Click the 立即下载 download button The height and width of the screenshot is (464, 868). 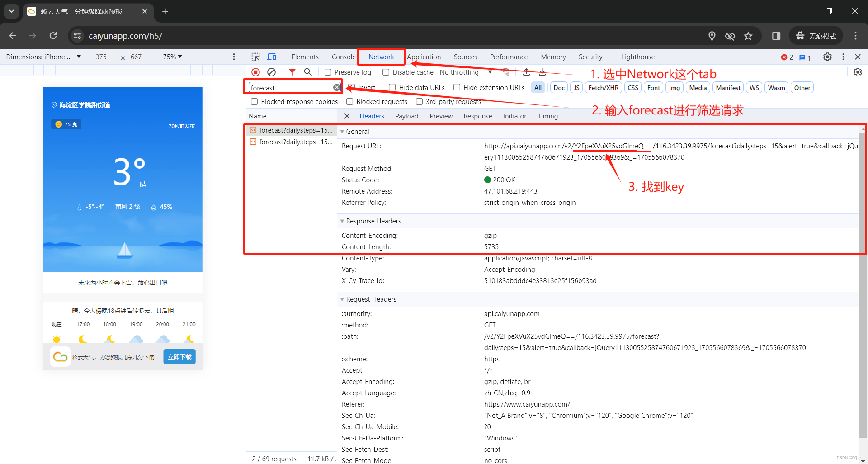pos(179,357)
